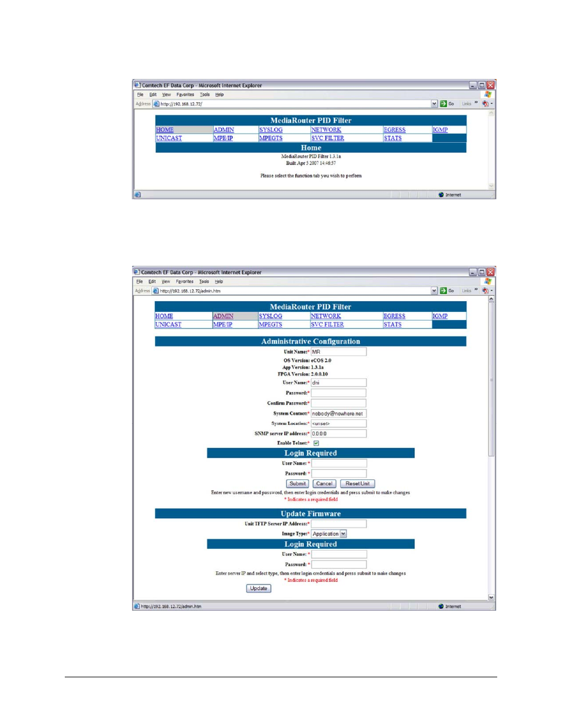Click the IE title icon of top window
562x728 pixels.
(x=137, y=85)
